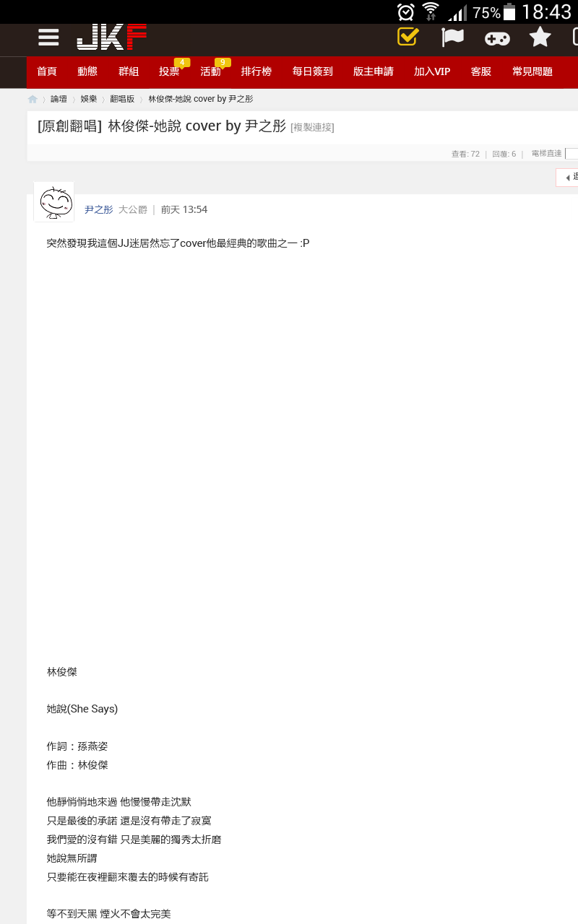The image size is (578, 924).
Task: Open 加入VIP page
Action: click(x=432, y=71)
